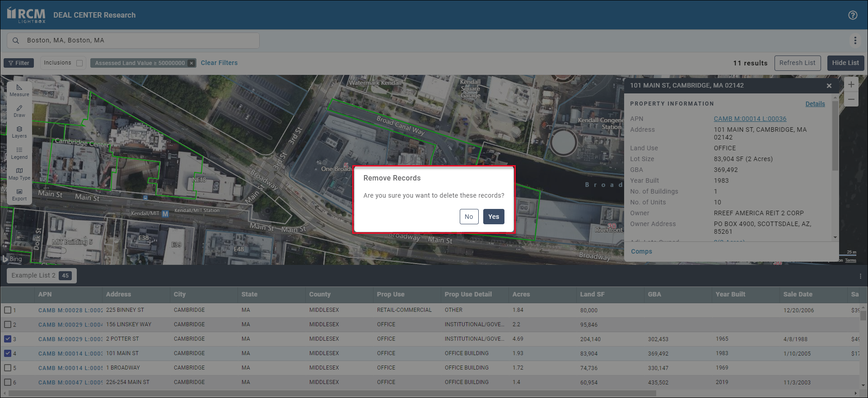Open the Comps tab in the property panel
868x398 pixels.
tap(641, 251)
